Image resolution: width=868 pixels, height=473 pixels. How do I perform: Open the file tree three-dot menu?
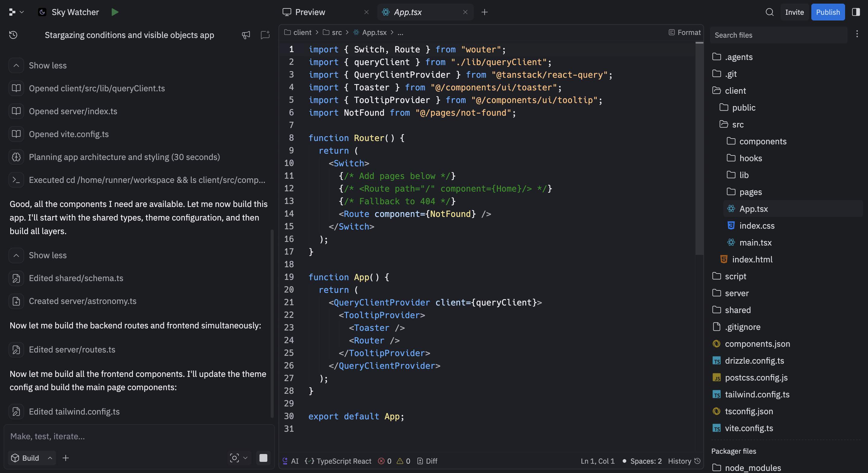pyautogui.click(x=857, y=34)
